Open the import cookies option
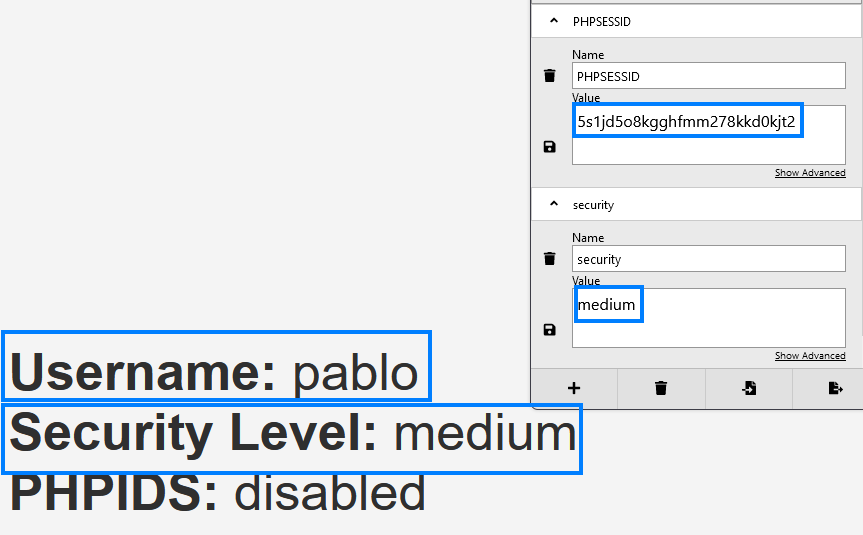863x535 pixels. coord(749,388)
